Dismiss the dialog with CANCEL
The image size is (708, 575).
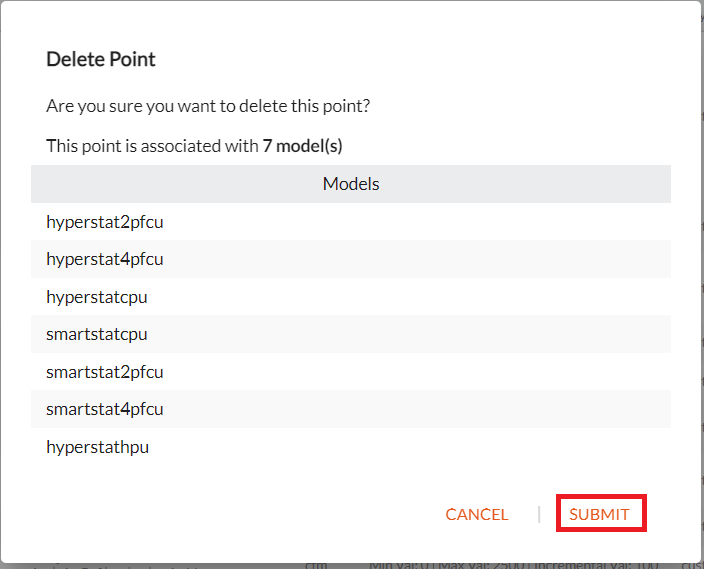coord(476,514)
